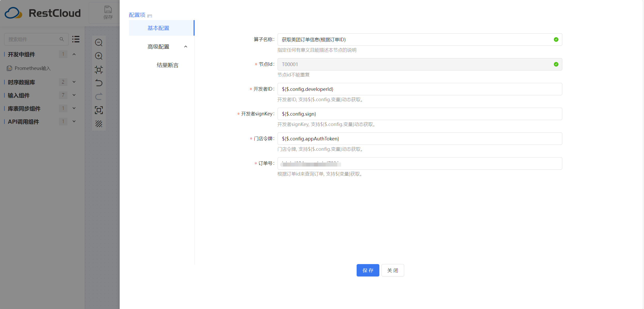Click the blue 保存 button
This screenshot has width=644, height=309.
pyautogui.click(x=368, y=270)
